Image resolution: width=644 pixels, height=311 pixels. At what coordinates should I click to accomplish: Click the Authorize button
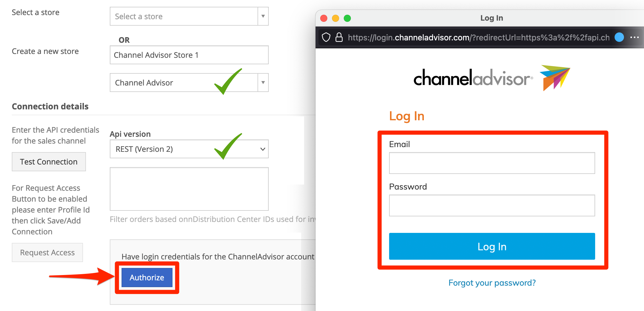click(x=147, y=277)
